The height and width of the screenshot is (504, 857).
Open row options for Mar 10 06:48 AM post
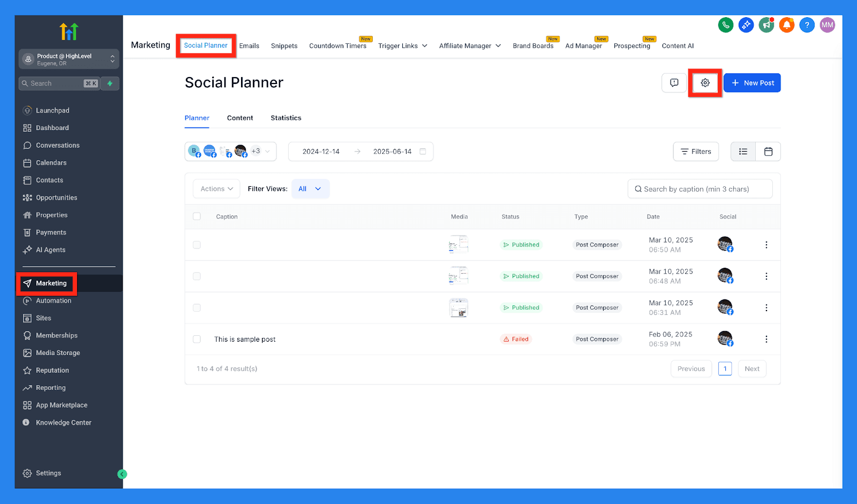tap(766, 276)
